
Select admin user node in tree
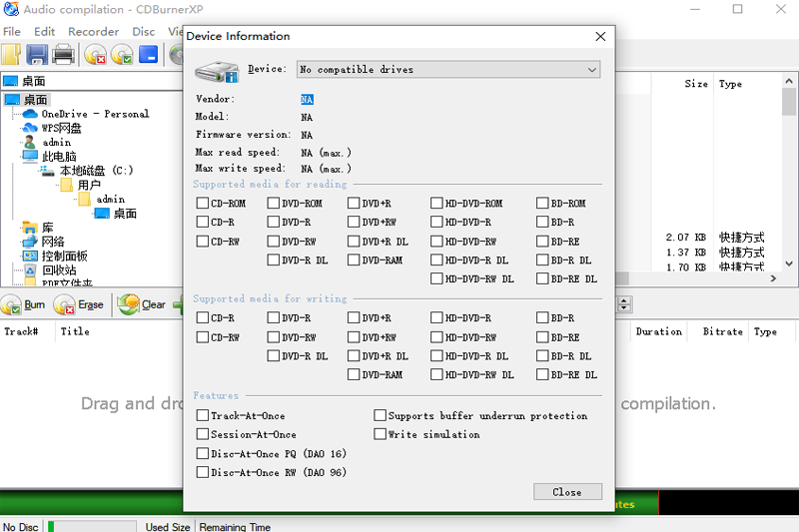pyautogui.click(x=57, y=142)
